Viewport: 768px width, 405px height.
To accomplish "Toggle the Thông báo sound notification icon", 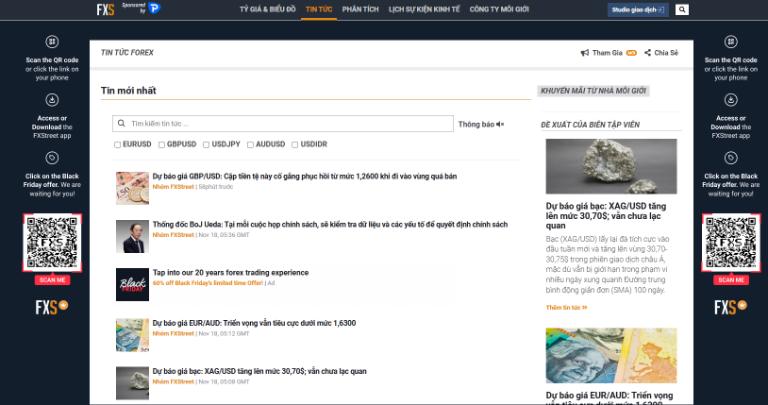I will click(500, 124).
